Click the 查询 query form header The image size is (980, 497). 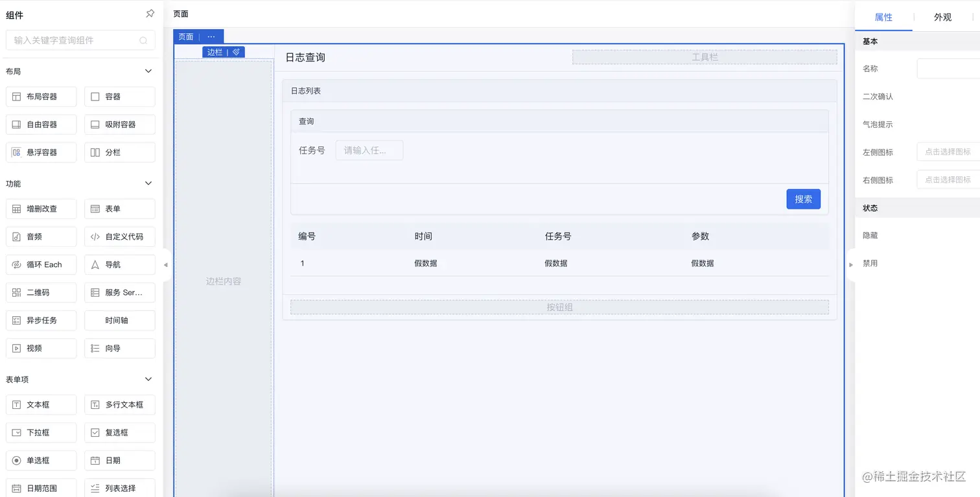pos(559,121)
